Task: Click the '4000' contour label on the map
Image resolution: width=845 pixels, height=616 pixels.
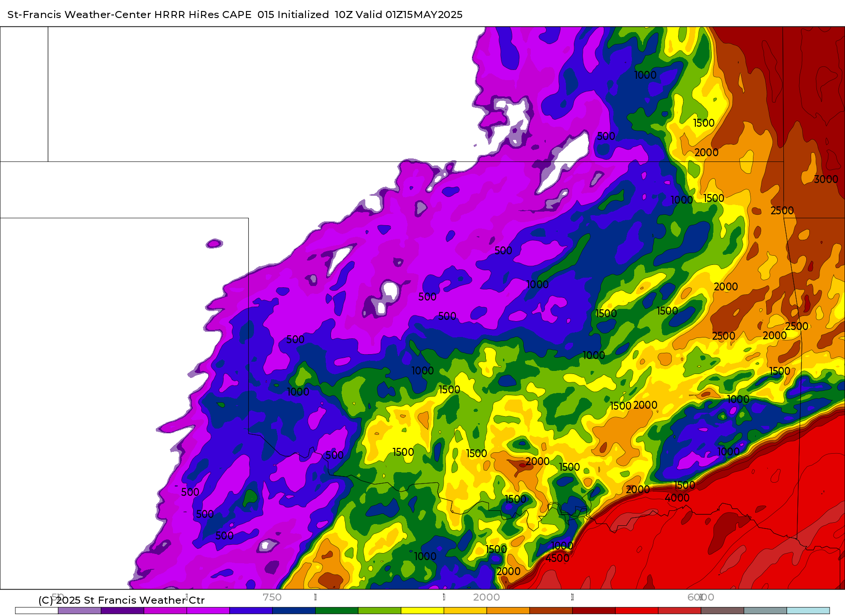Action: 677,498
